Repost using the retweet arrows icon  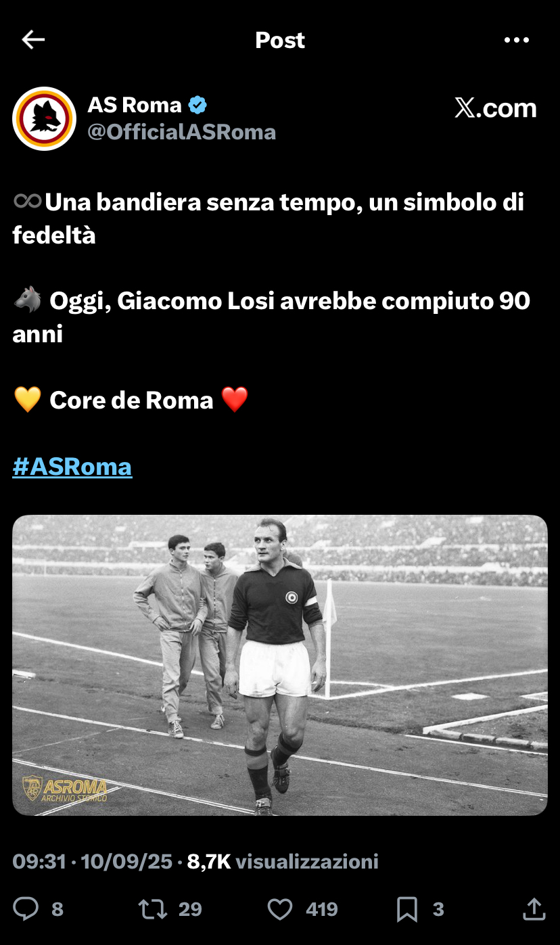[153, 908]
